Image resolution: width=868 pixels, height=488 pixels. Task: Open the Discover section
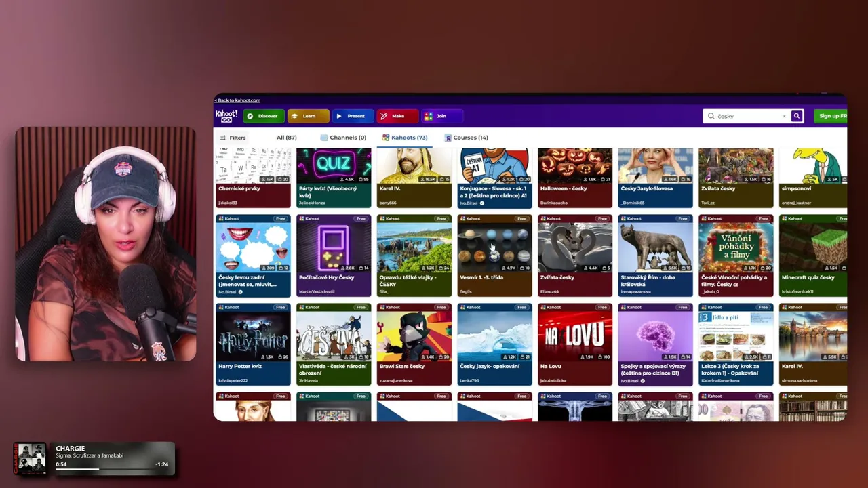click(263, 116)
